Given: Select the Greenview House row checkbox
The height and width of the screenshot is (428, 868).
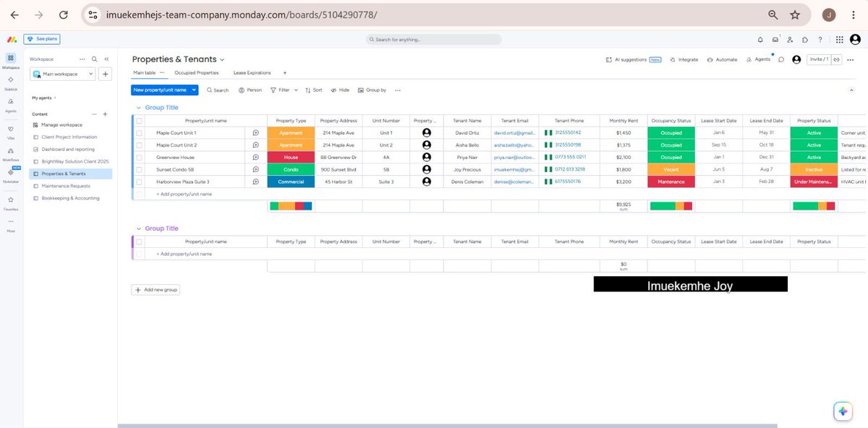Looking at the screenshot, I should pyautogui.click(x=139, y=157).
